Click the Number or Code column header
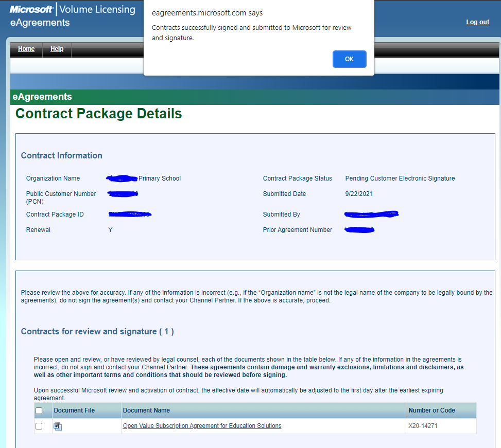 click(x=431, y=410)
